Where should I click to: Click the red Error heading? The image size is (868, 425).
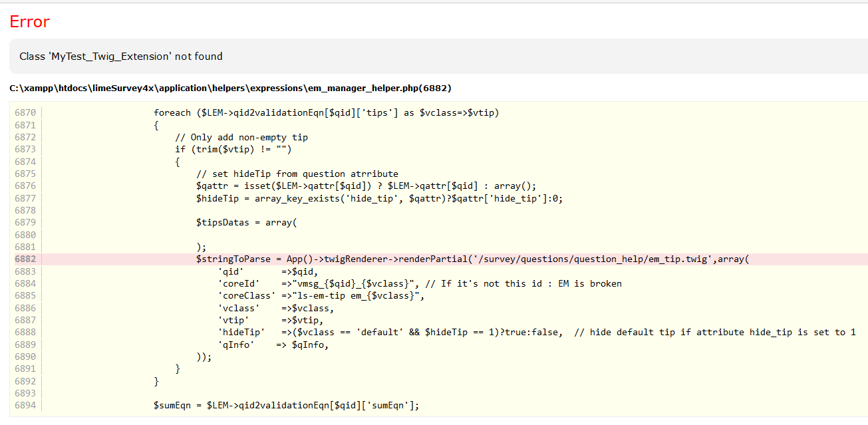pos(30,22)
